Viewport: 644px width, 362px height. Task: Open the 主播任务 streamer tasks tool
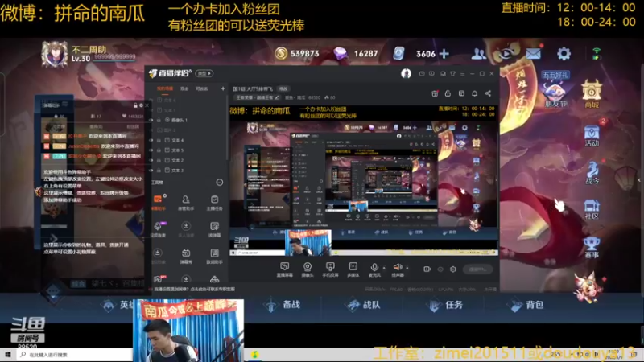pyautogui.click(x=214, y=203)
